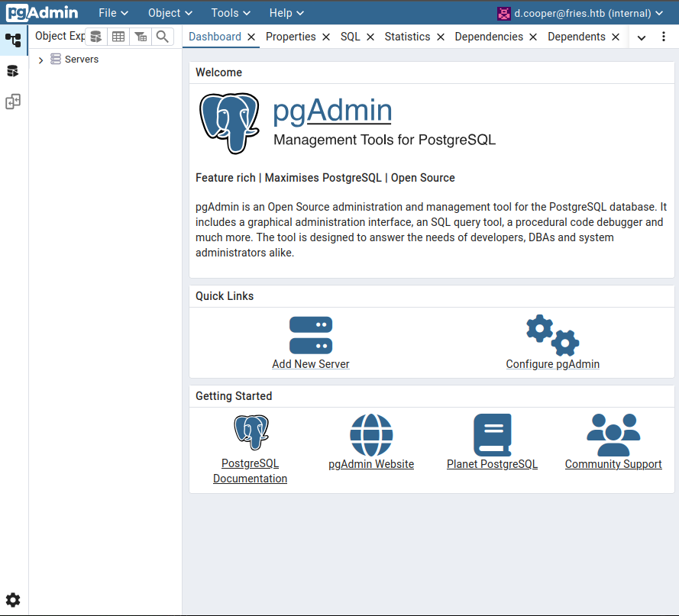
Task: Click the View Data grid icon
Action: pyautogui.click(x=118, y=37)
